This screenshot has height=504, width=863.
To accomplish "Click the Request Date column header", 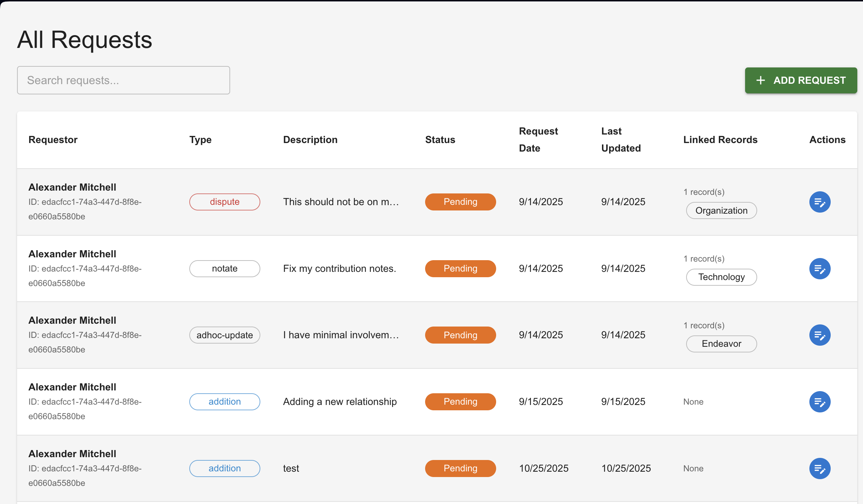I will pyautogui.click(x=538, y=139).
